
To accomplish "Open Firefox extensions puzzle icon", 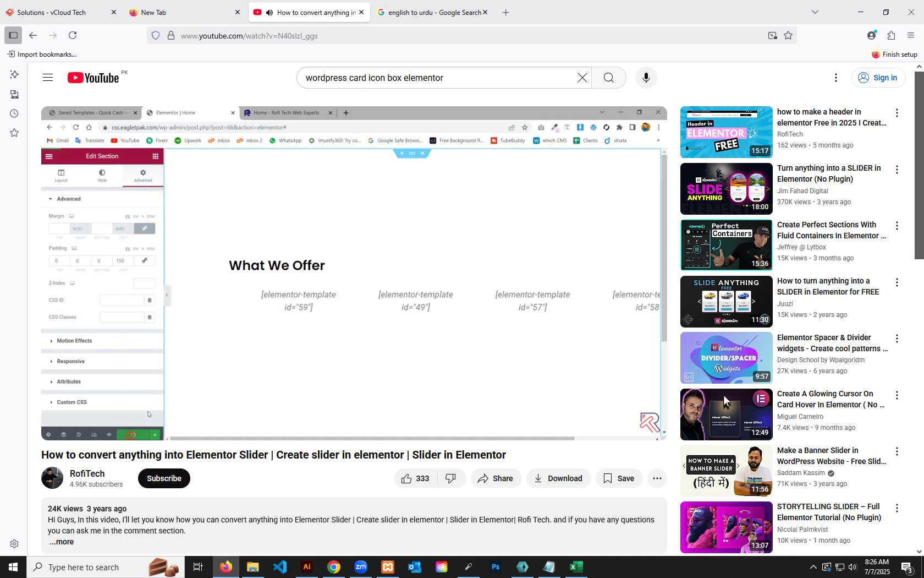I will click(891, 35).
